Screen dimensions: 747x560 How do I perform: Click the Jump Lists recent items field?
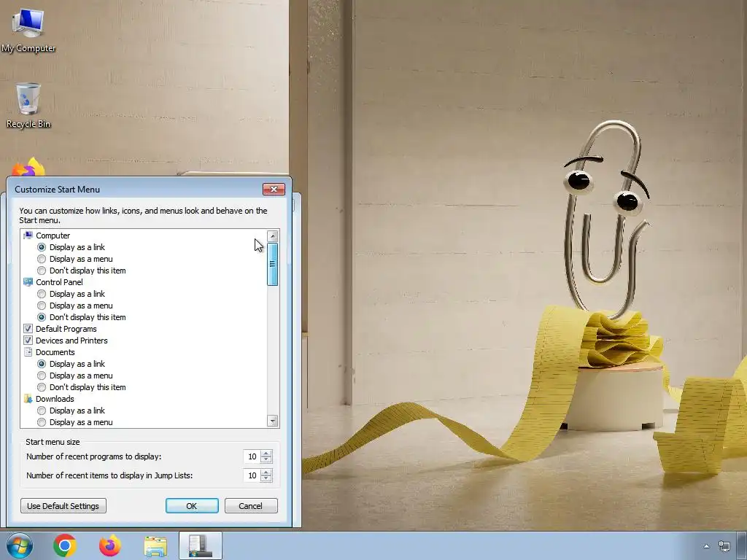coord(252,475)
